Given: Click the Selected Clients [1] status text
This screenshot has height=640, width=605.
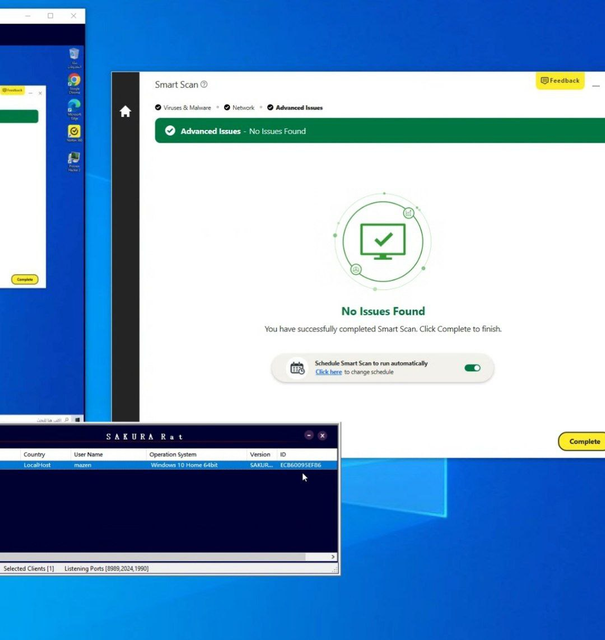Looking at the screenshot, I should pos(29,568).
